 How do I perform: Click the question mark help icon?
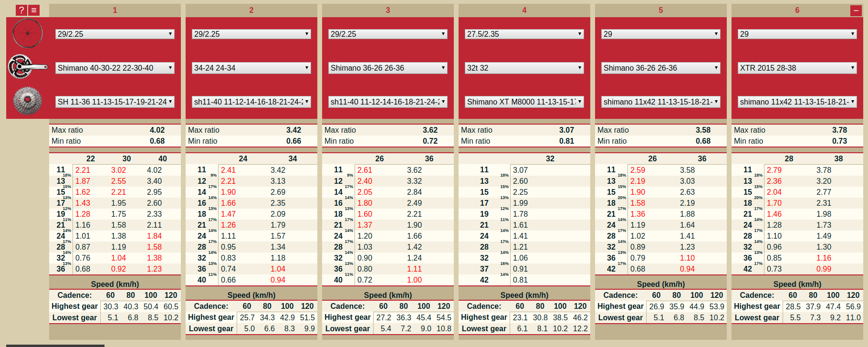point(21,10)
